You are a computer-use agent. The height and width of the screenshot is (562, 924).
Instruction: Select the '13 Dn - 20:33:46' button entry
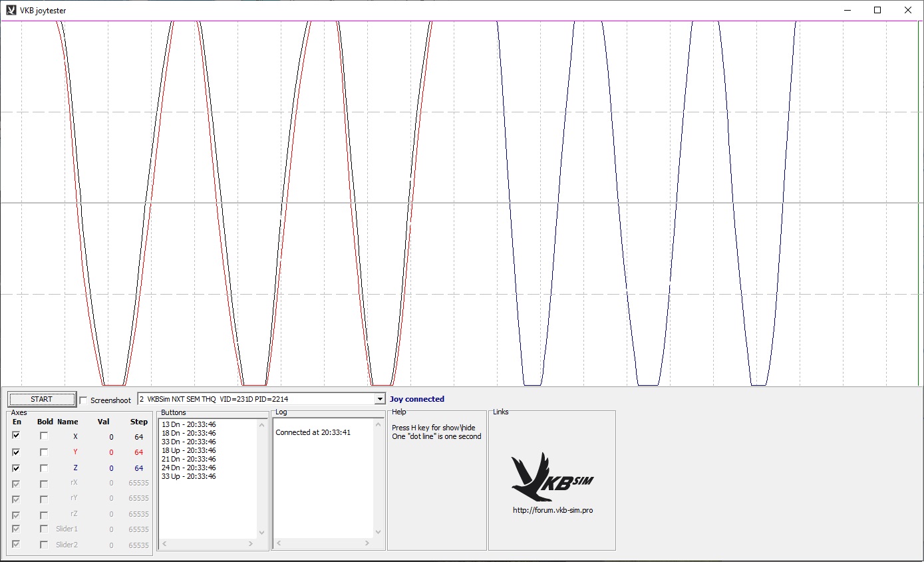click(189, 424)
